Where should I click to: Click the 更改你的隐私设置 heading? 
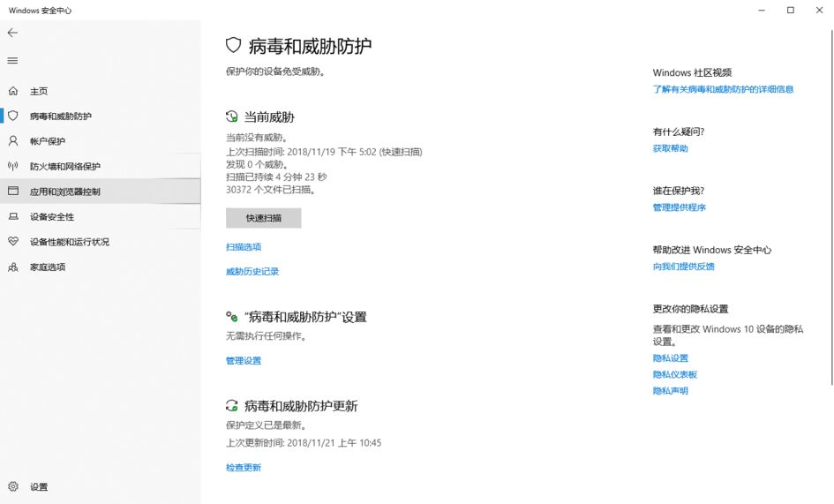[690, 309]
